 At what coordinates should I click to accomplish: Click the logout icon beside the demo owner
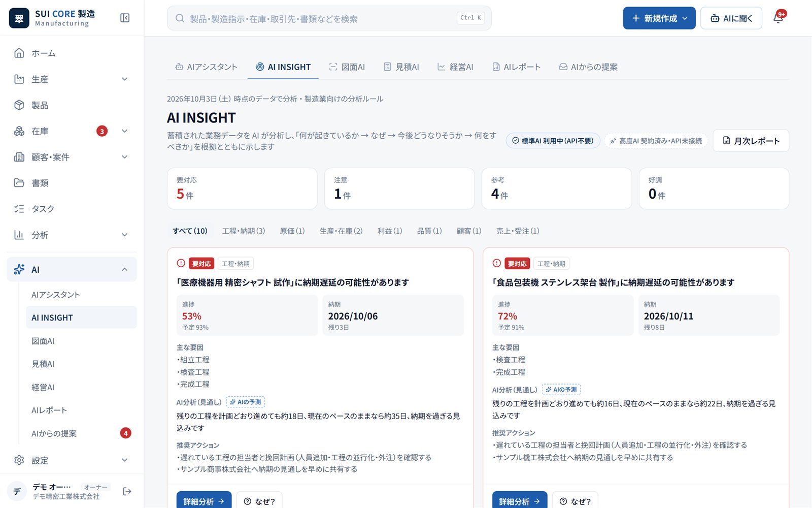(127, 491)
